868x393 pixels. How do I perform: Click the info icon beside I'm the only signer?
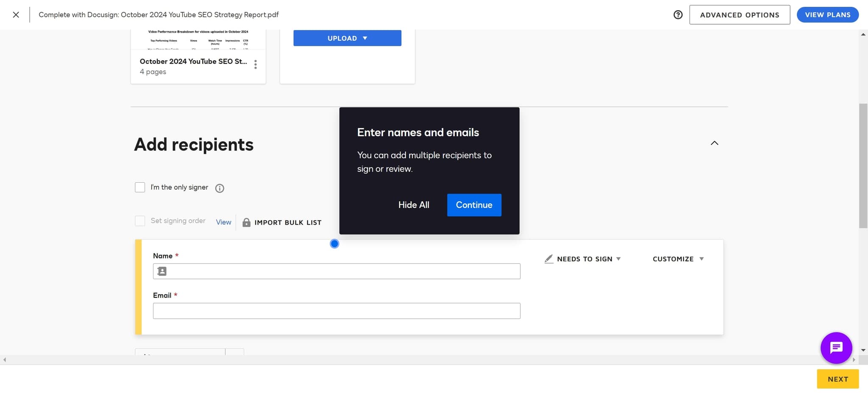click(219, 188)
